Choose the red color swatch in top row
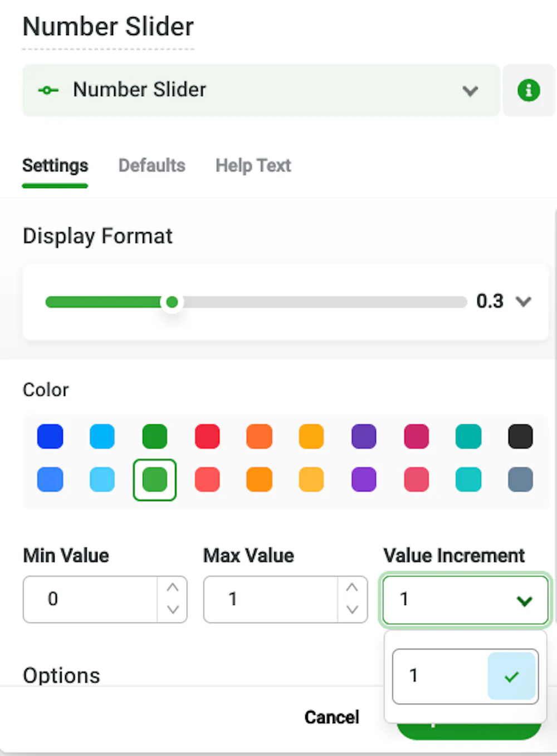Viewport: 557px width, 756px height. pyautogui.click(x=207, y=436)
